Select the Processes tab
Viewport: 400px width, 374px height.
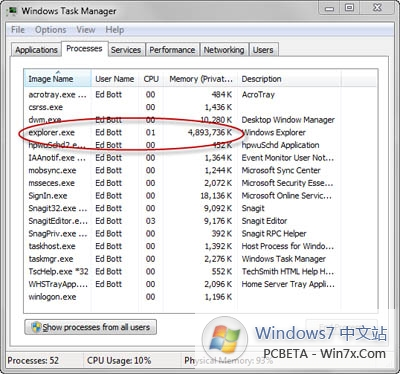coord(84,49)
